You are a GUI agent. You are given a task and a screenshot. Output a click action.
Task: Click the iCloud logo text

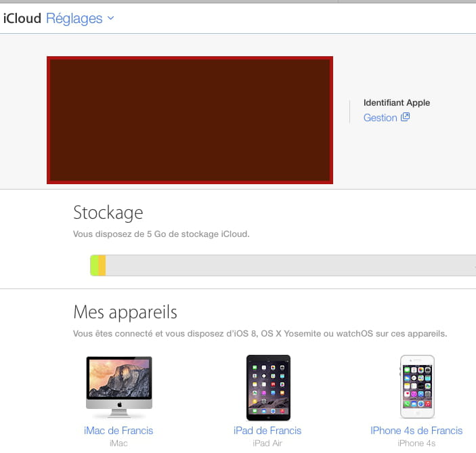22,18
